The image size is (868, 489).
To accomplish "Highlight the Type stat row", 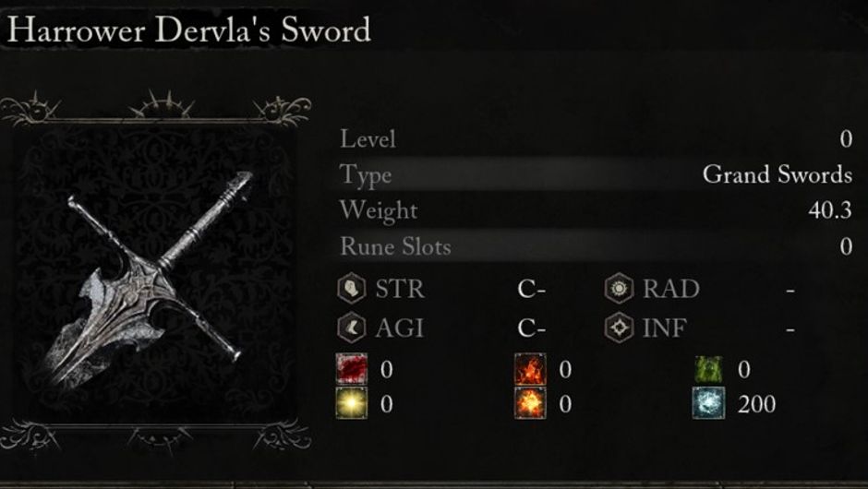I will [596, 174].
